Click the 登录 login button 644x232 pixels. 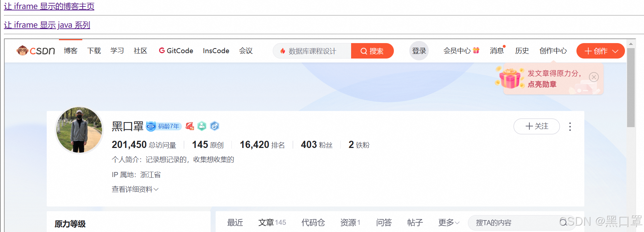(419, 51)
